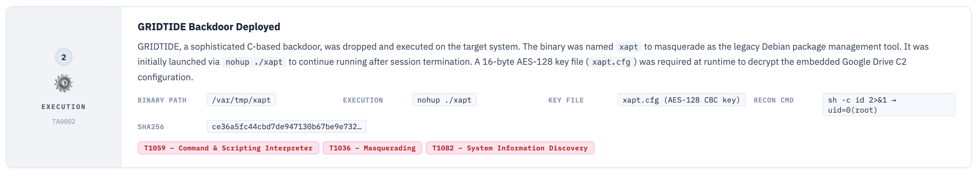This screenshot has height=172, width=980.
Task: Click the sh -c id recon command value
Action: [x=888, y=105]
